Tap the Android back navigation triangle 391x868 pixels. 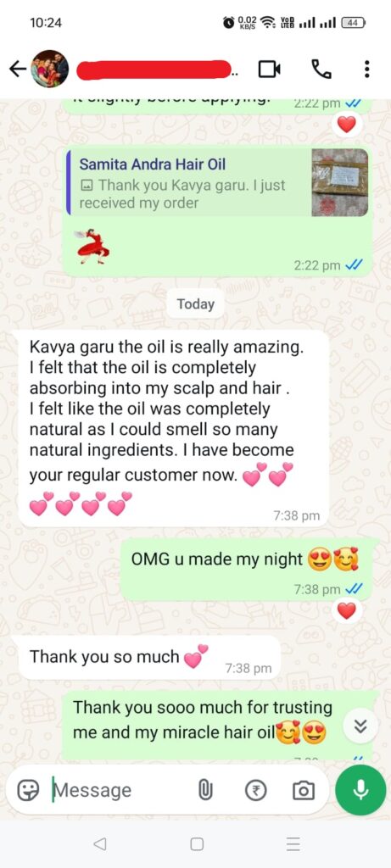(100, 843)
